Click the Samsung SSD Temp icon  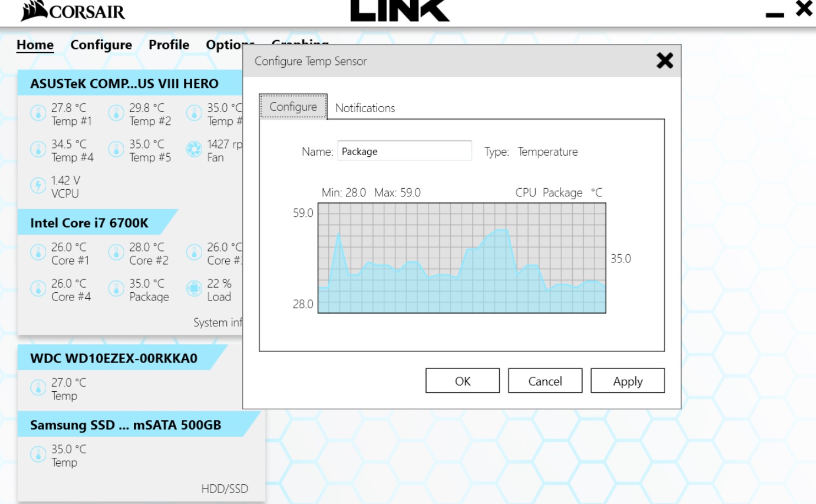38,454
